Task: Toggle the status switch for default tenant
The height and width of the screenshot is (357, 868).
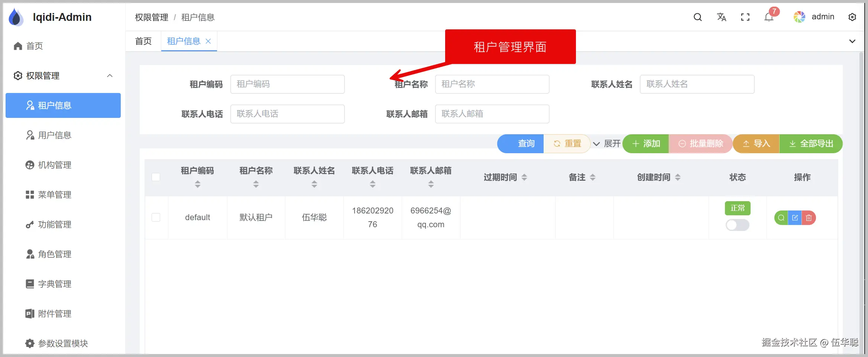Action: (x=737, y=225)
